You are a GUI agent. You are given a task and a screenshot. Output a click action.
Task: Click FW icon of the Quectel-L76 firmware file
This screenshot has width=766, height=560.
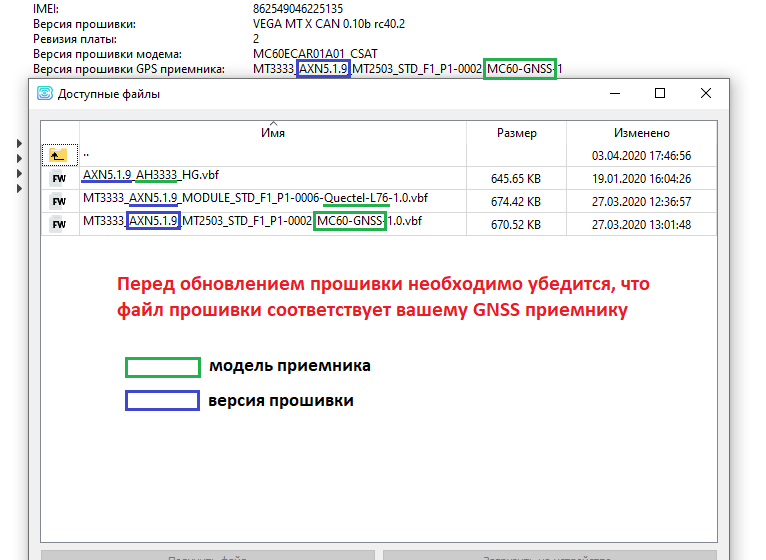[x=59, y=201]
